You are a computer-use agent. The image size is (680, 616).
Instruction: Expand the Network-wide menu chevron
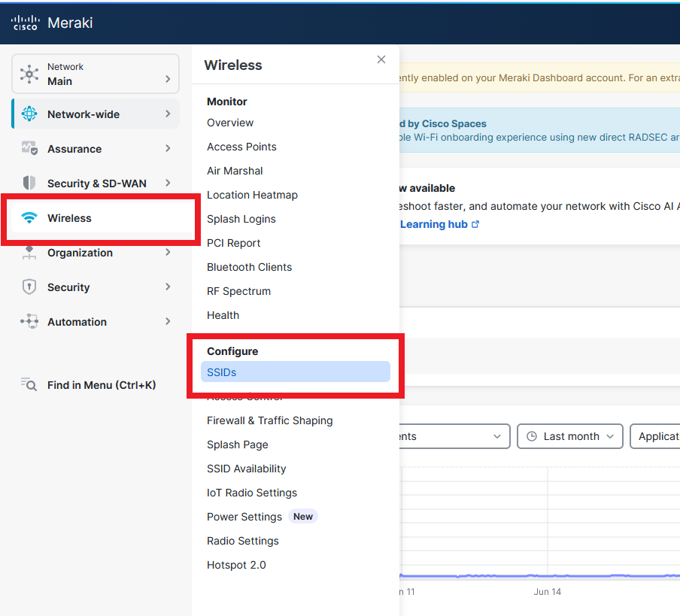(x=168, y=114)
